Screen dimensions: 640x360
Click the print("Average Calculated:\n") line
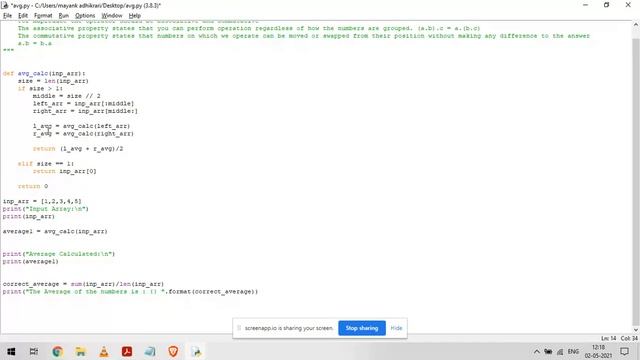[x=59, y=254]
